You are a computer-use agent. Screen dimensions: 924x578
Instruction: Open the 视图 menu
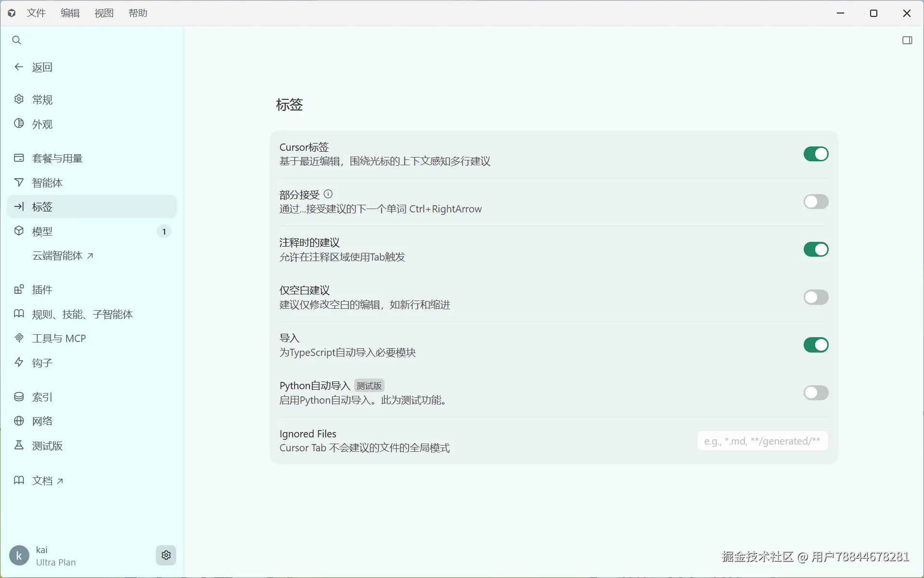pos(104,13)
